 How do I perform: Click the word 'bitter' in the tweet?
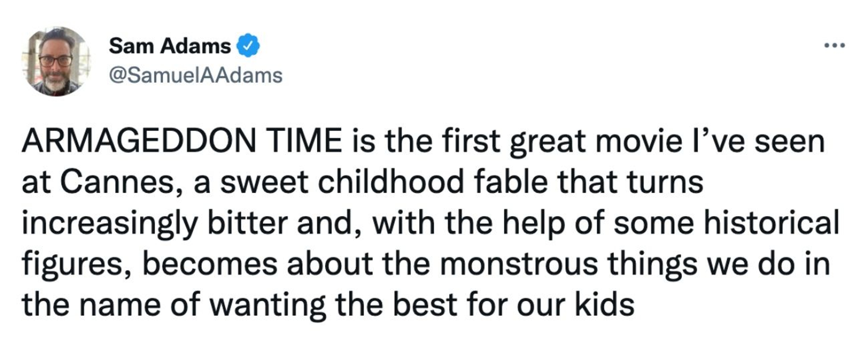248,222
